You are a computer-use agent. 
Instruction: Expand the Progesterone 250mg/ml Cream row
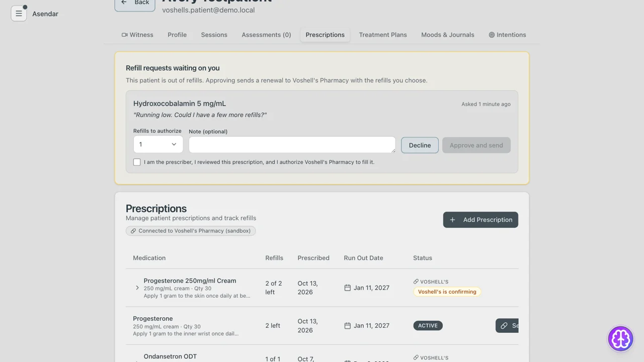[x=137, y=288]
